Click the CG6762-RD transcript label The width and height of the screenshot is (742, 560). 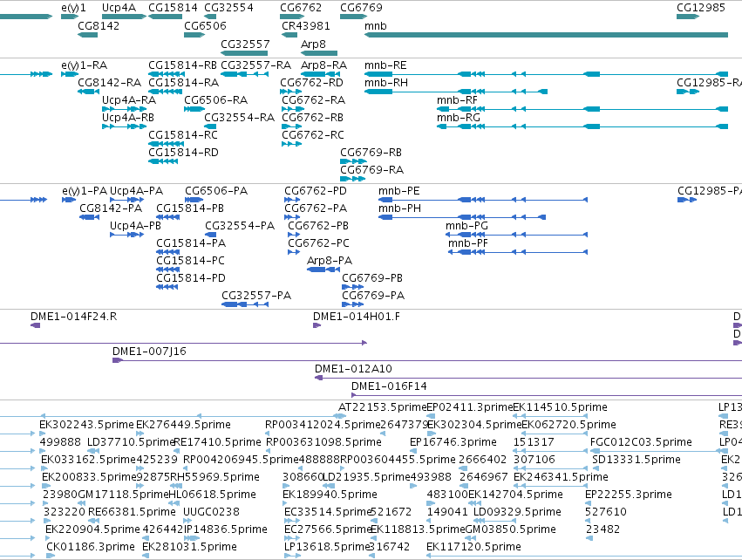312,83
